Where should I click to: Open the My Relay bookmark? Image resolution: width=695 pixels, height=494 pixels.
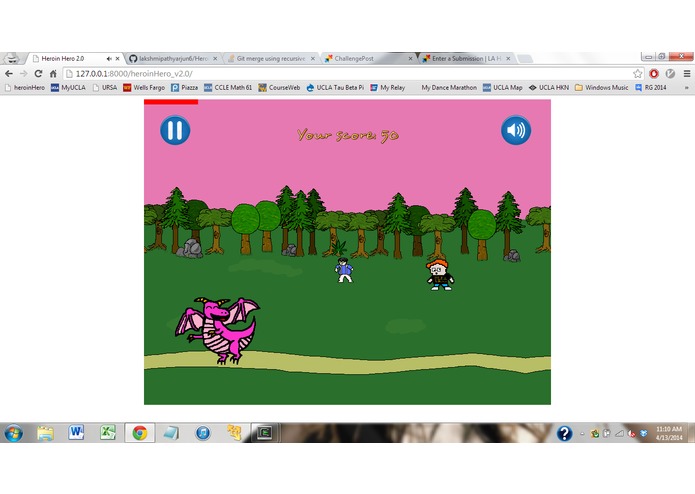[x=388, y=88]
